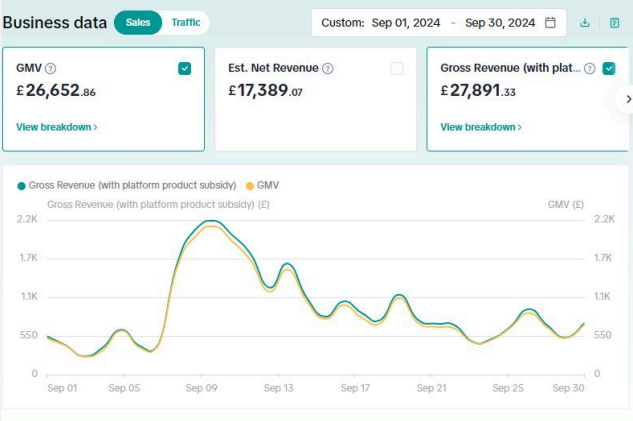Click Est. Net Revenue info icon
633x421 pixels.
(x=328, y=69)
